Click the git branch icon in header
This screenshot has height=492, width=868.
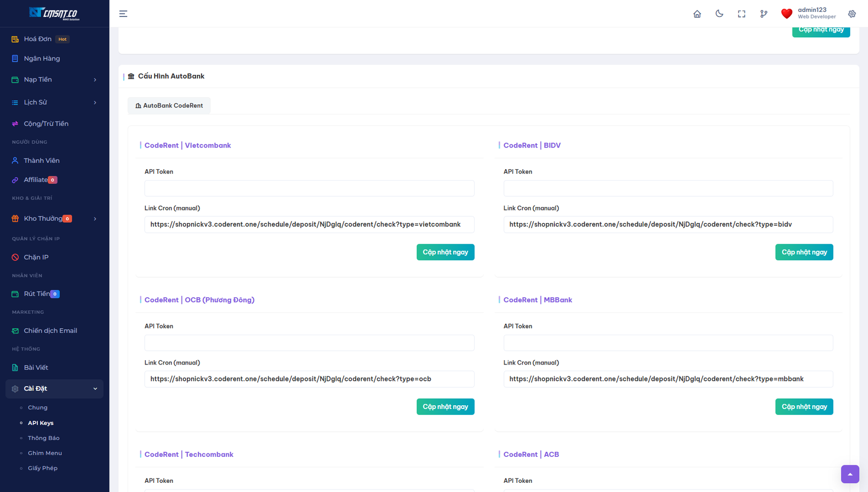(x=764, y=14)
